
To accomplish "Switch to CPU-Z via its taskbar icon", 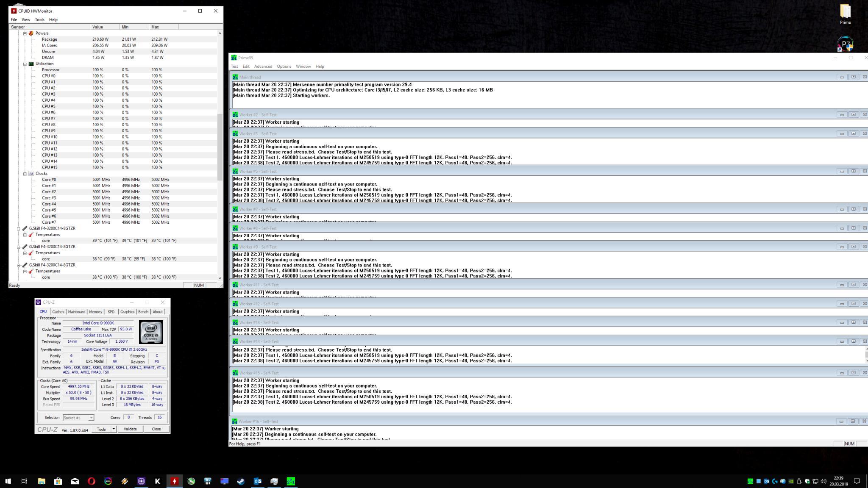I will 141,481.
